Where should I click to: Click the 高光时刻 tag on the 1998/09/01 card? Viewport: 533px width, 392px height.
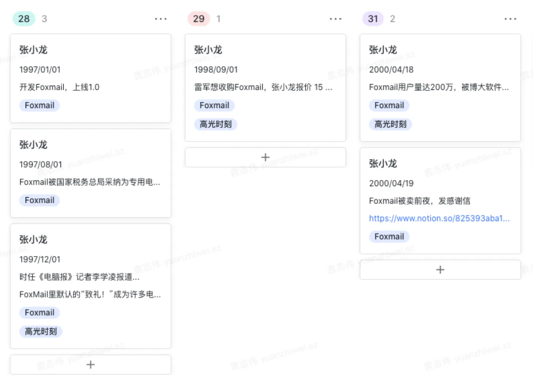coord(215,124)
